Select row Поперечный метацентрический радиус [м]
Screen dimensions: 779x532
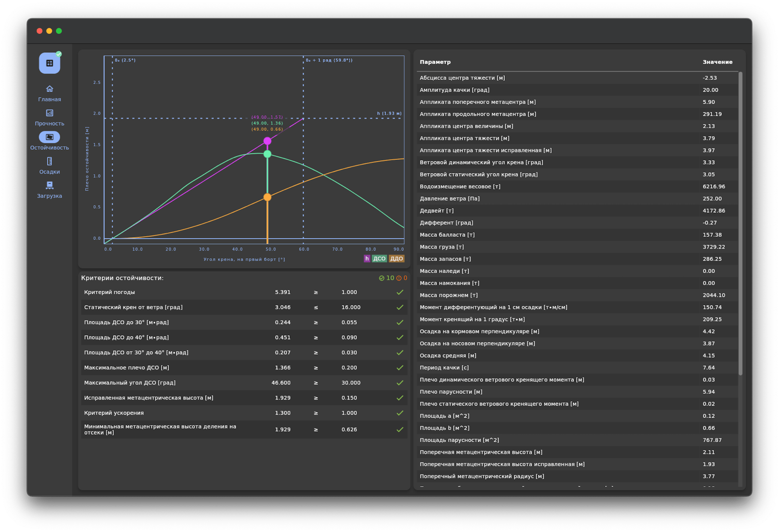click(577, 476)
